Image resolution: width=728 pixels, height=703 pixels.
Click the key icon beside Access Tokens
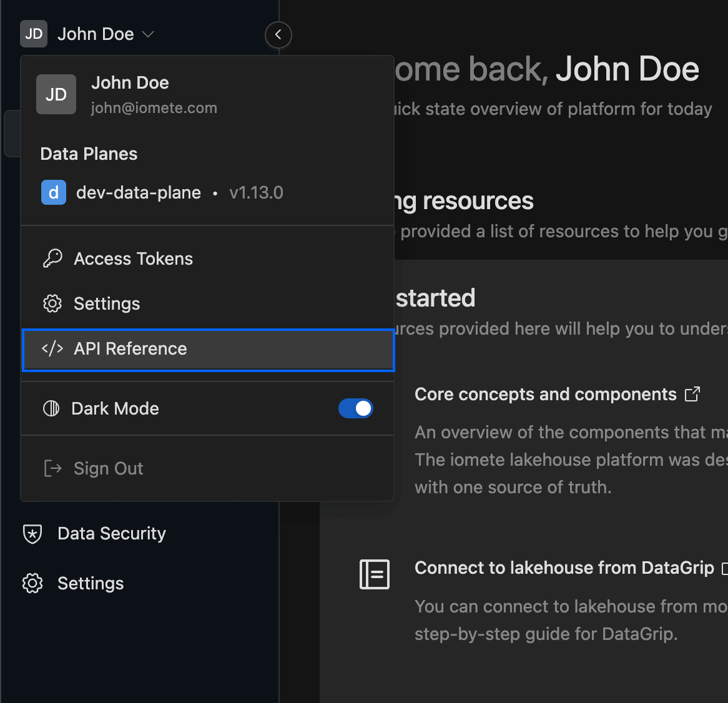click(52, 258)
